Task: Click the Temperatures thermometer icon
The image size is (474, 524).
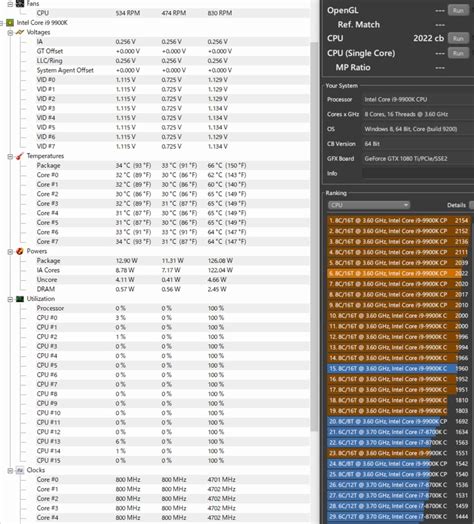Action: (20, 156)
